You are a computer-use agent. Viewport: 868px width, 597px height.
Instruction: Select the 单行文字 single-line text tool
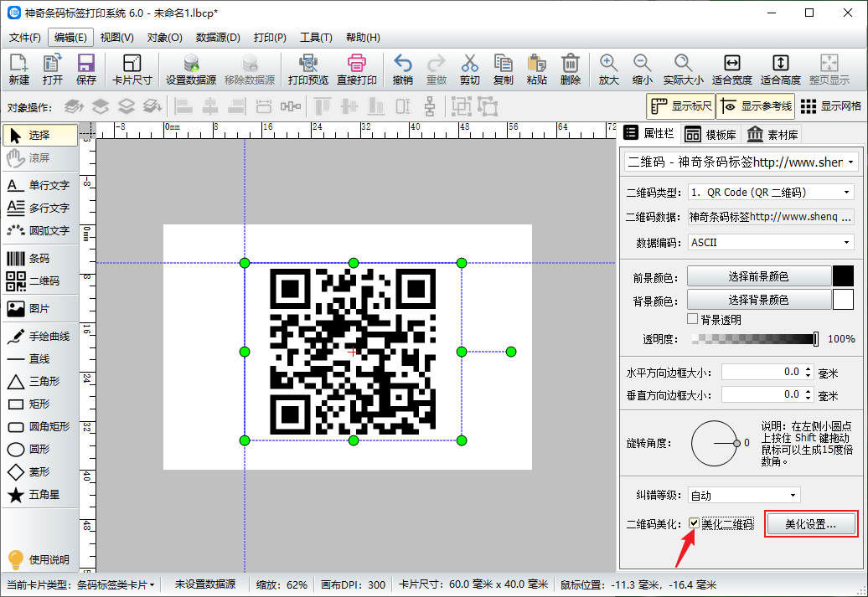pos(39,185)
